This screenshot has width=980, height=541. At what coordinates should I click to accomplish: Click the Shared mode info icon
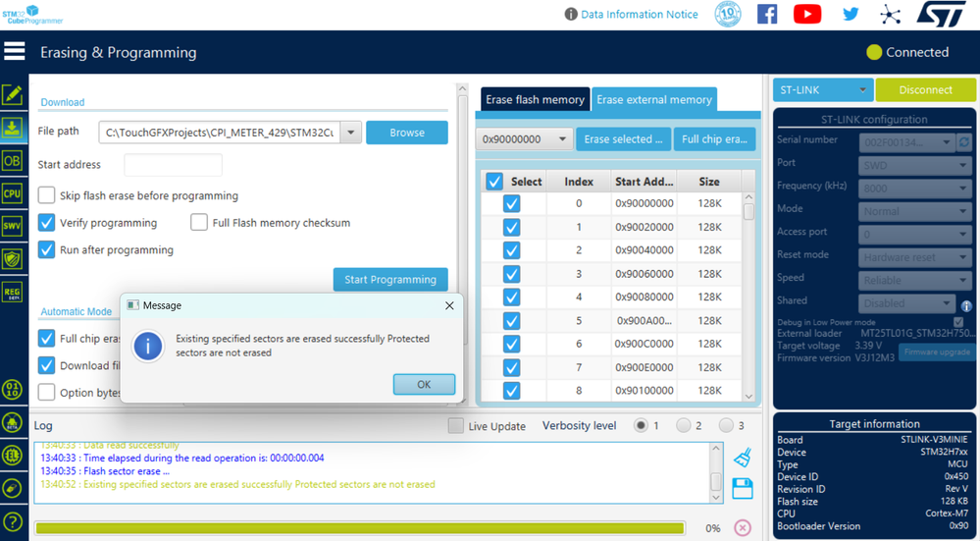(x=966, y=306)
